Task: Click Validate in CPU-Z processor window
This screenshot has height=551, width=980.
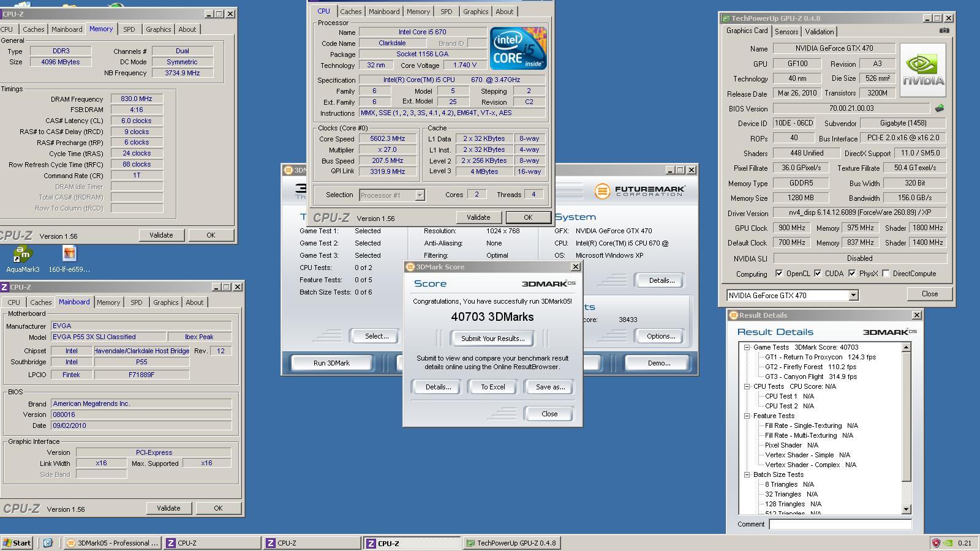Action: [x=478, y=217]
